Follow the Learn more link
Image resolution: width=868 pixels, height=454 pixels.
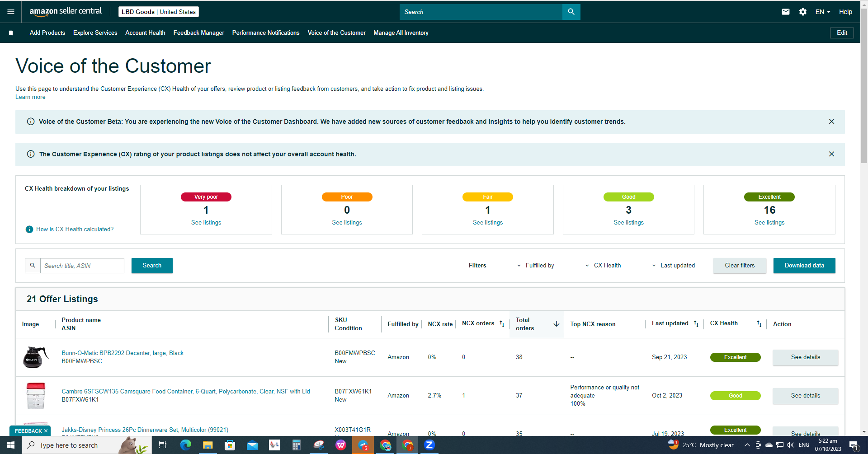coord(30,97)
